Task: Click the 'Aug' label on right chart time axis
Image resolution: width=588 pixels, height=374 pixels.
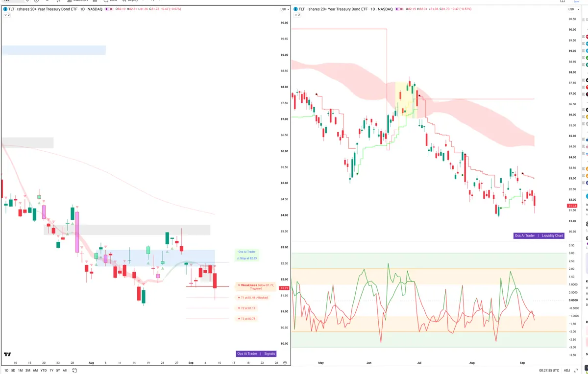Action: click(471, 363)
